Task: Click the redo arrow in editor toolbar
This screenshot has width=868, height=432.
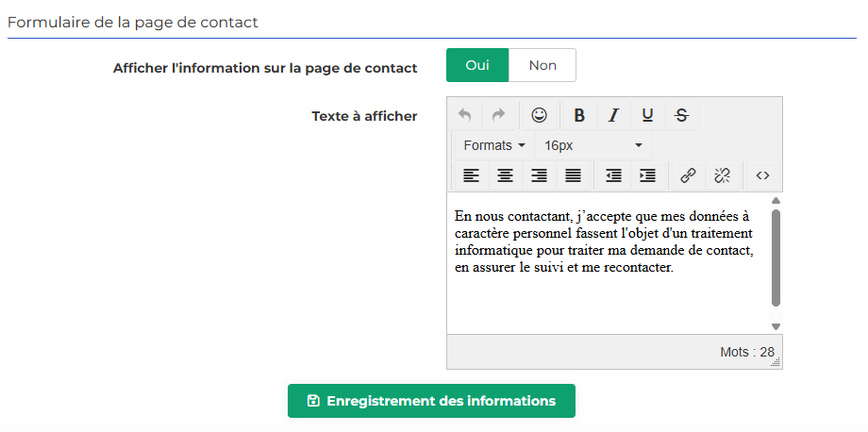Action: 499,115
